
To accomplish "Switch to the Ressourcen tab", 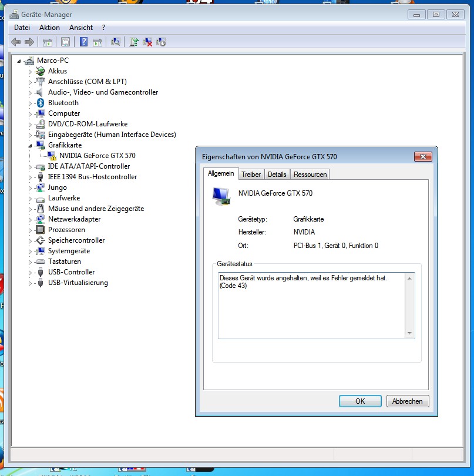I will [310, 175].
